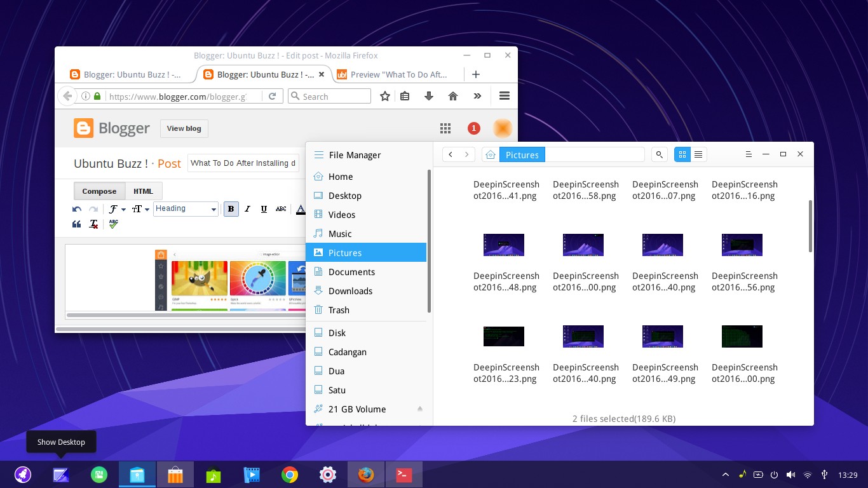Toggle bold formatting in Blogger

(231, 208)
